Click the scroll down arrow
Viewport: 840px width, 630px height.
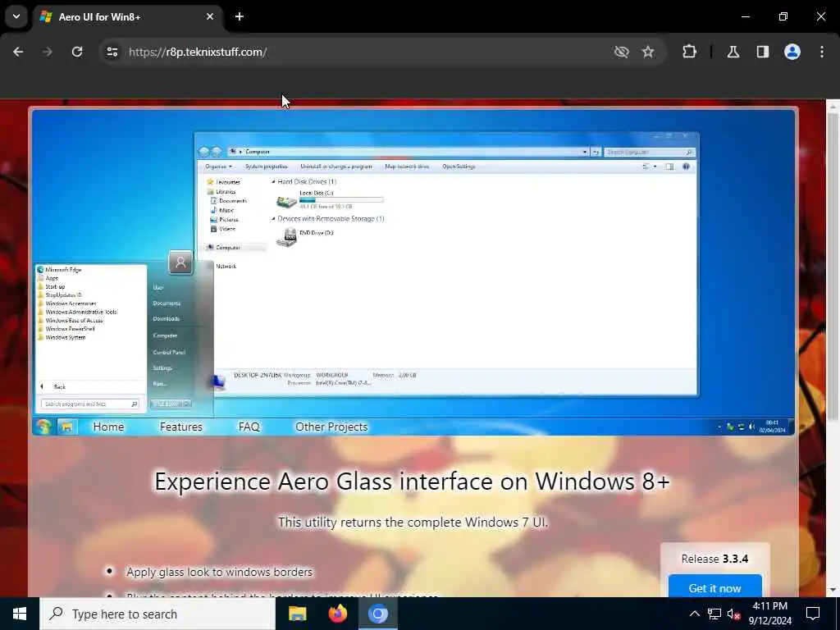833,590
